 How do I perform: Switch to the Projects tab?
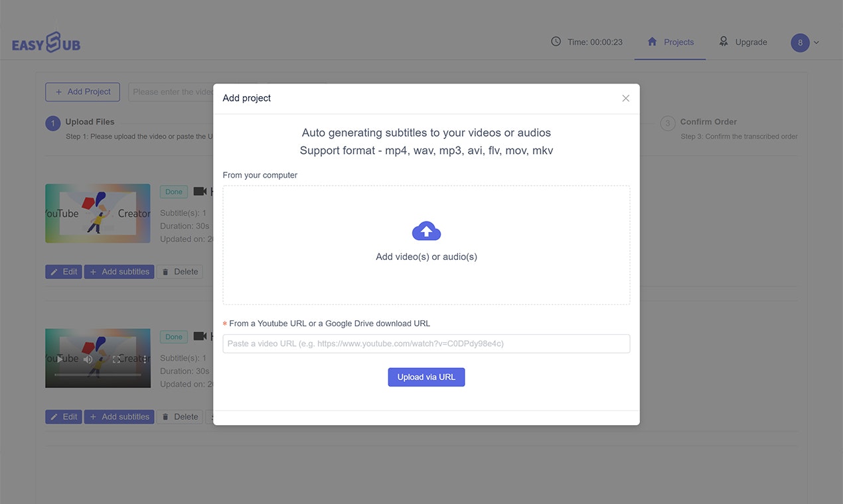670,42
